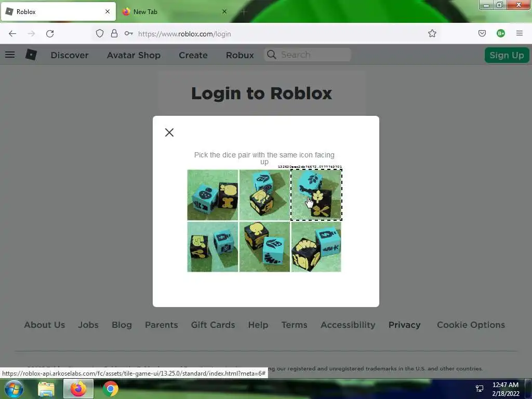The width and height of the screenshot is (532, 399).
Task: Close the captcha dialog with X
Action: click(169, 132)
